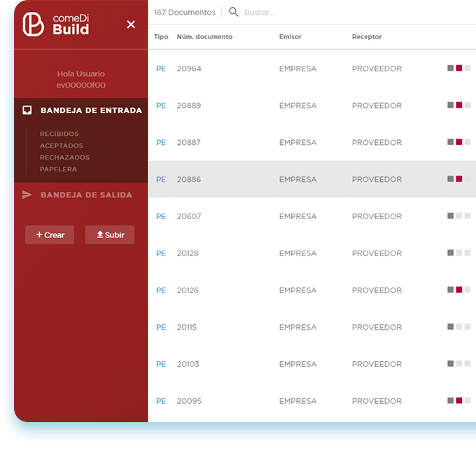
Task: Click status squares of document 20887
Action: tap(458, 142)
